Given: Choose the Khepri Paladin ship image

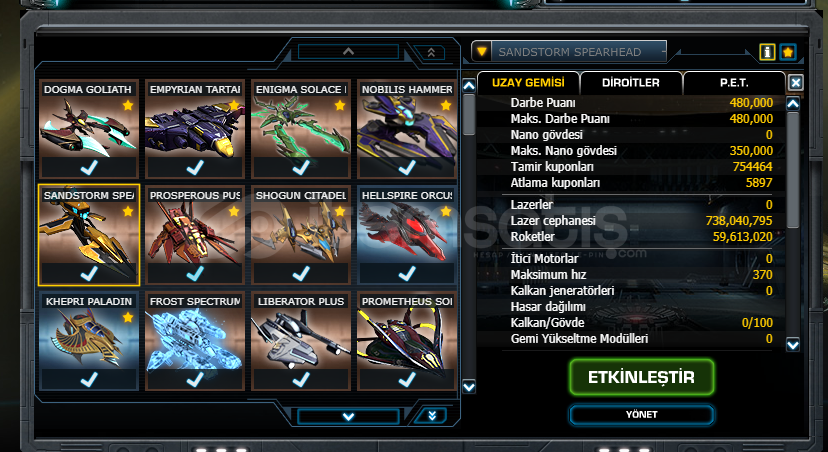Looking at the screenshot, I should pyautogui.click(x=89, y=339).
